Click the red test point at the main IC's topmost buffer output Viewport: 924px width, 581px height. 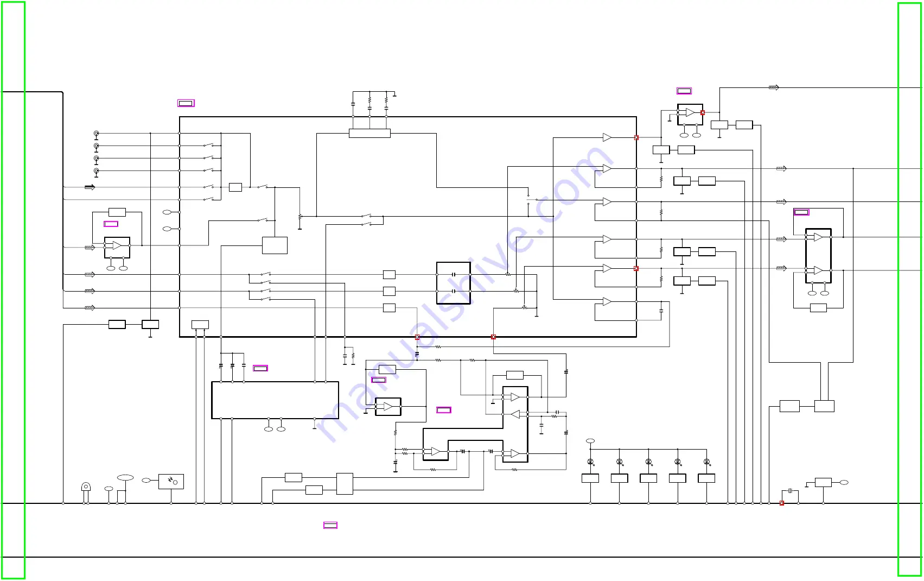pos(636,137)
